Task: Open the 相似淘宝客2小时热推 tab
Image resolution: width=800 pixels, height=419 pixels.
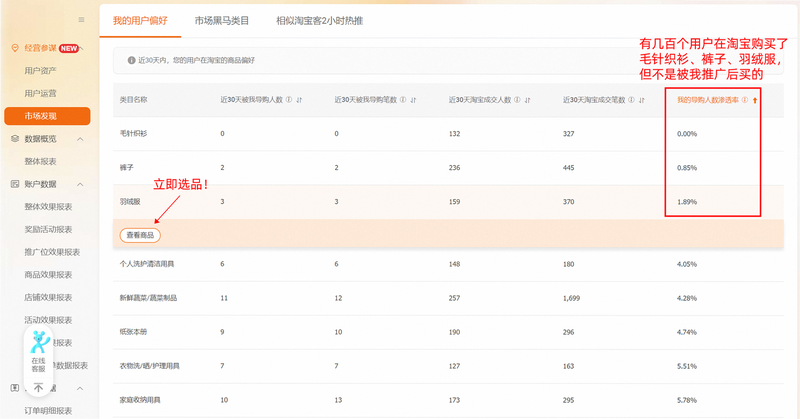Action: click(319, 21)
